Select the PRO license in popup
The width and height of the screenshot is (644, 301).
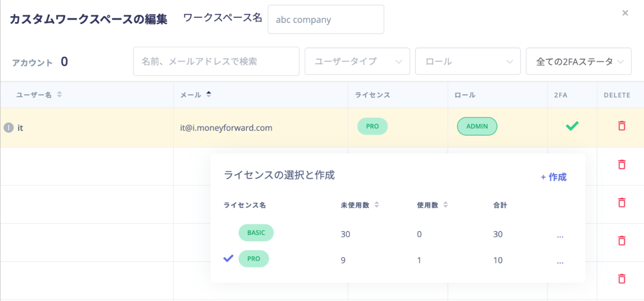point(254,259)
